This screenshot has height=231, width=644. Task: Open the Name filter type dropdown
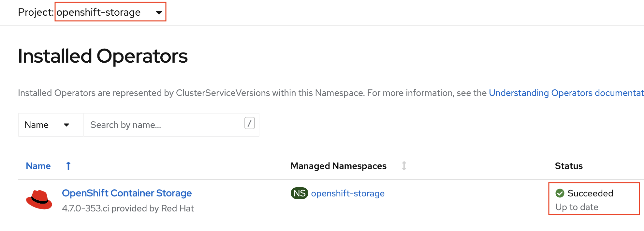coord(51,125)
